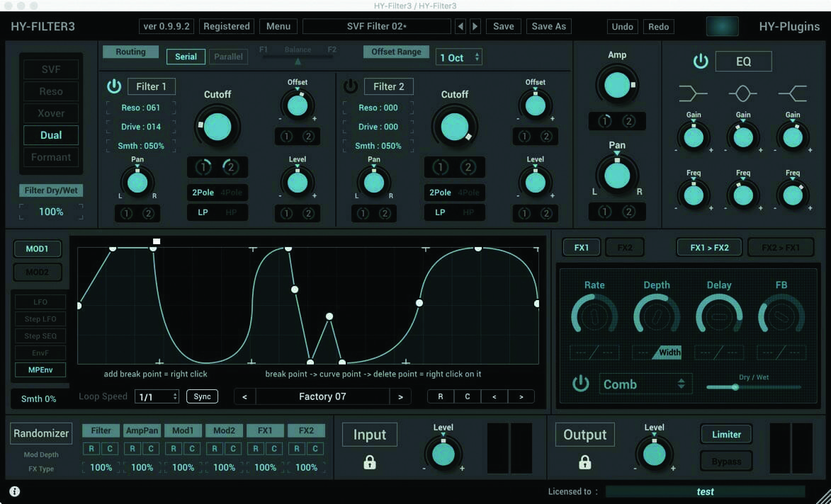Open the info icon at bottom left
The height and width of the screenshot is (504, 831).
click(15, 491)
